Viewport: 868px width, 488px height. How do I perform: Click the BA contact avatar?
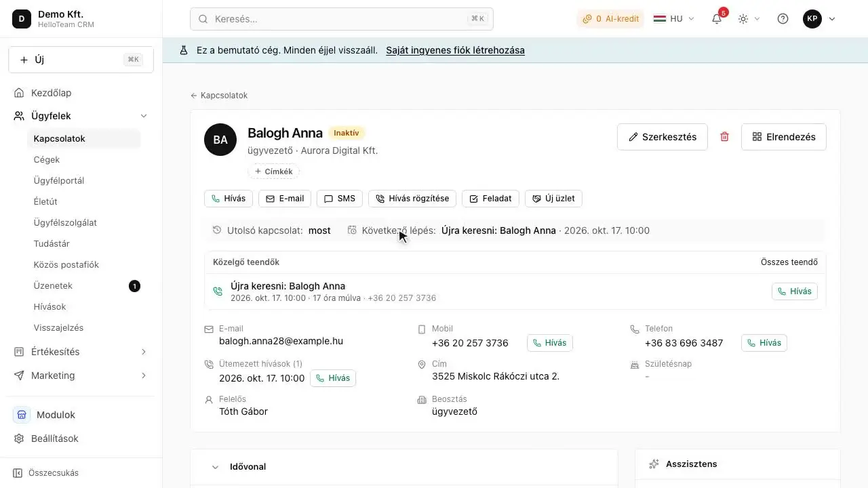click(220, 140)
